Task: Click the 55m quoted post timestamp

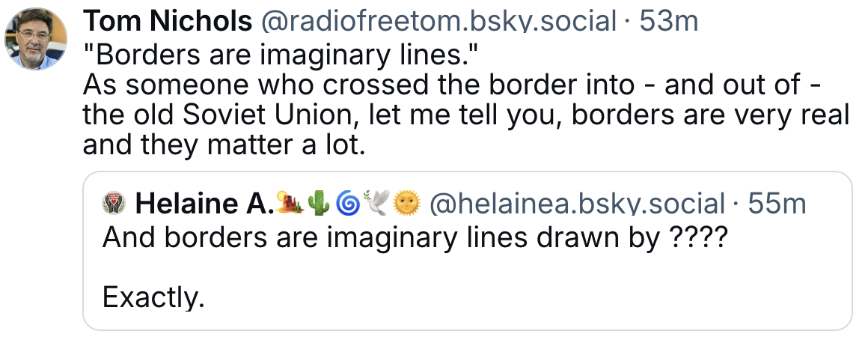Action: tap(777, 204)
